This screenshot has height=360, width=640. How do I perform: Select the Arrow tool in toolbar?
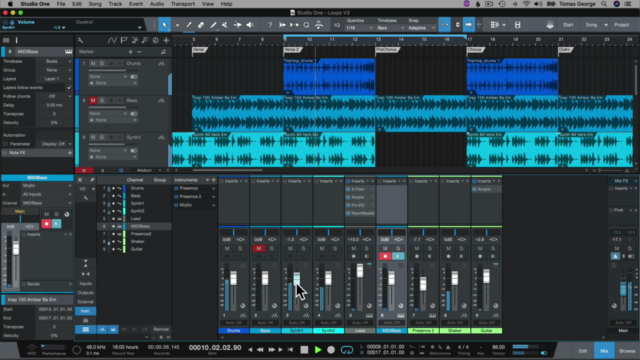(164, 25)
